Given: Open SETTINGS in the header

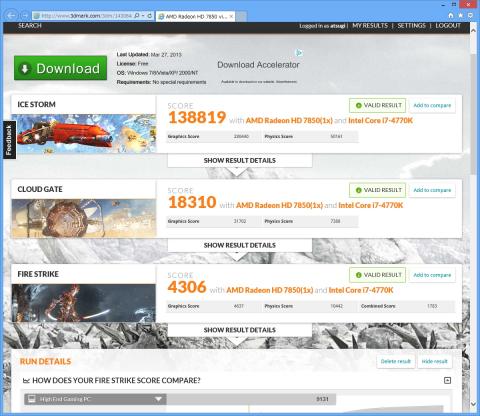Looking at the screenshot, I should click(x=411, y=26).
